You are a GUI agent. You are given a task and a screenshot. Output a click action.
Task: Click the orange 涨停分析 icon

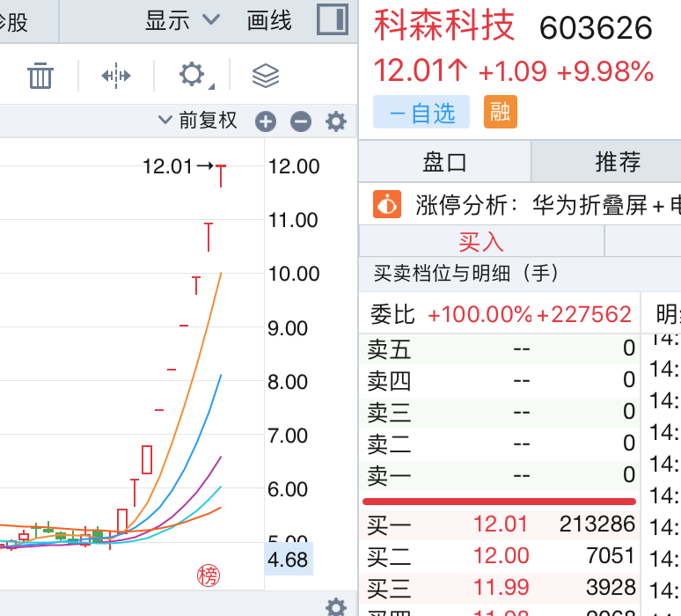[x=387, y=204]
